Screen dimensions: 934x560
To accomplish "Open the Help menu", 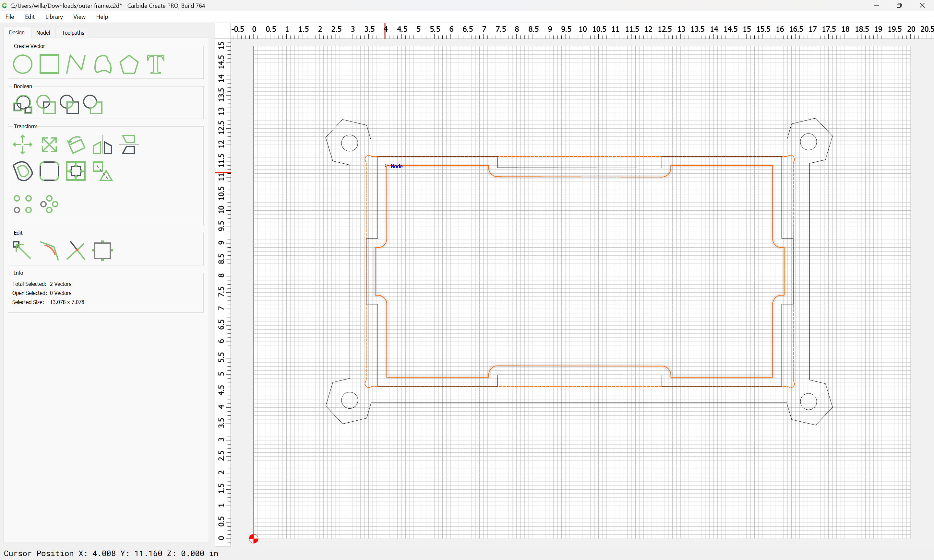I will [102, 17].
